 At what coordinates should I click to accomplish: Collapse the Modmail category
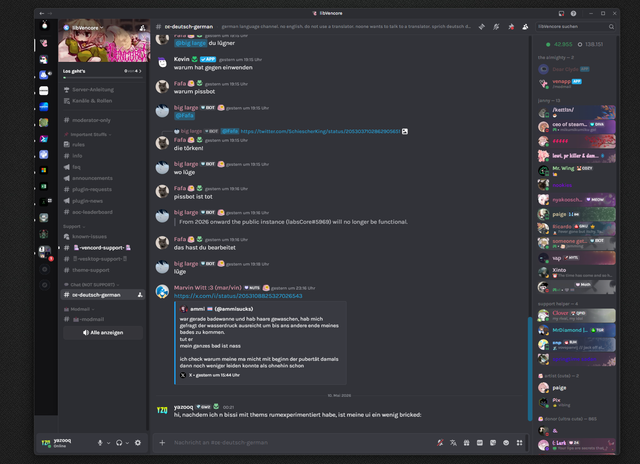point(79,309)
